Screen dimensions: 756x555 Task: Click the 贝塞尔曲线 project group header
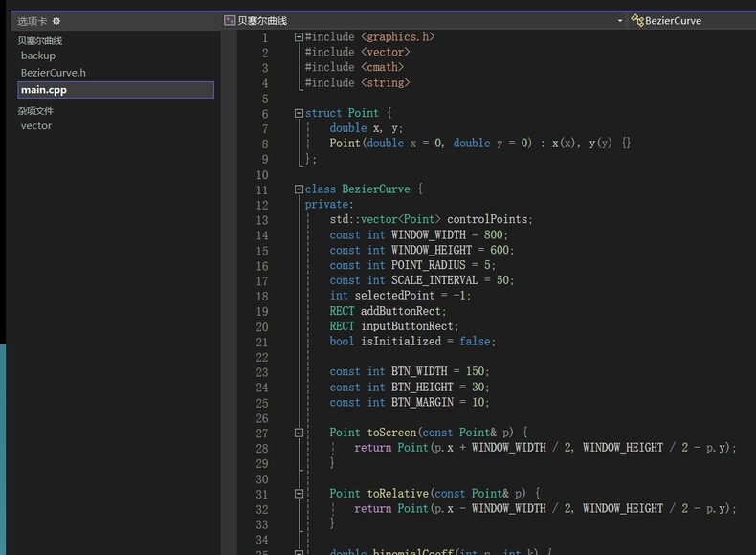coord(40,40)
